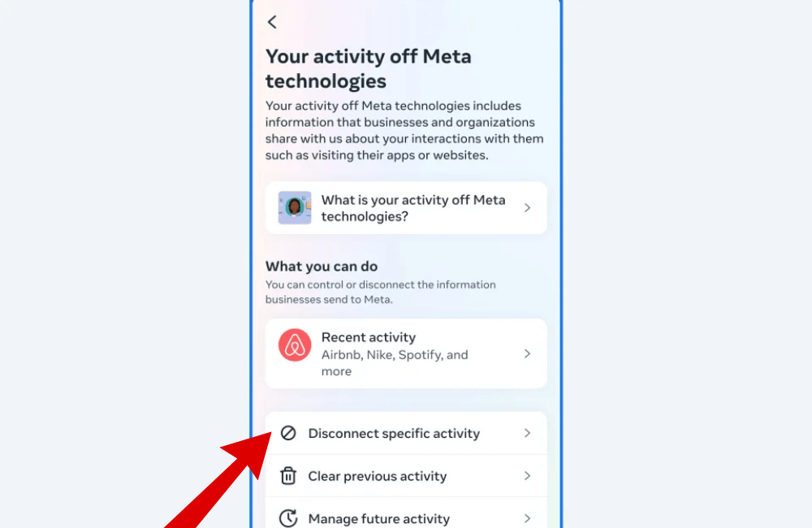
Task: Click the clock icon for Manage future activity
Action: click(288, 518)
